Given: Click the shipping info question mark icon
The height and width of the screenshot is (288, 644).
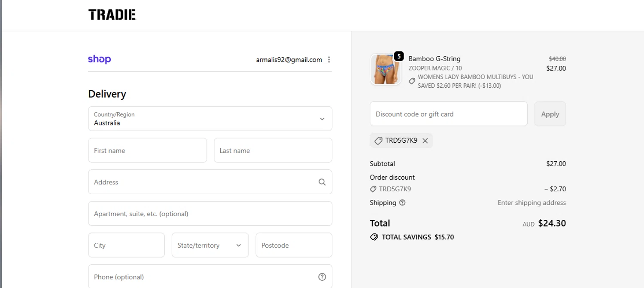Looking at the screenshot, I should click(402, 202).
